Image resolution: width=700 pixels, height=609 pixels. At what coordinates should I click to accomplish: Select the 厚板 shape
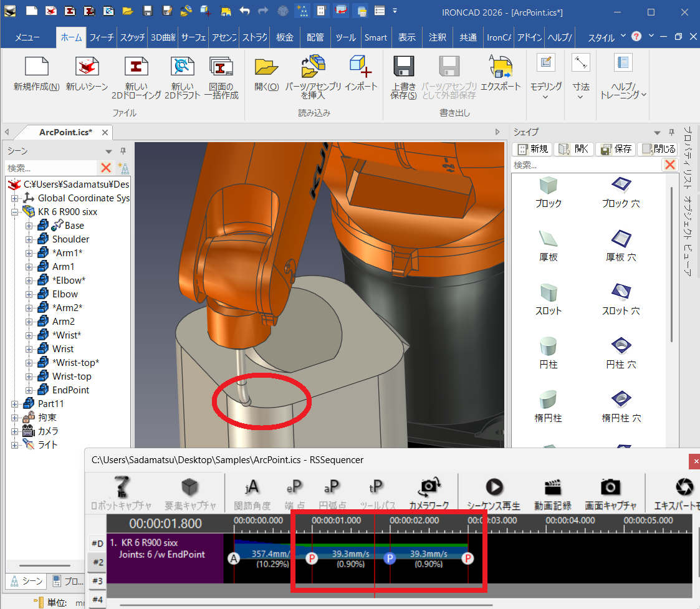click(x=548, y=246)
